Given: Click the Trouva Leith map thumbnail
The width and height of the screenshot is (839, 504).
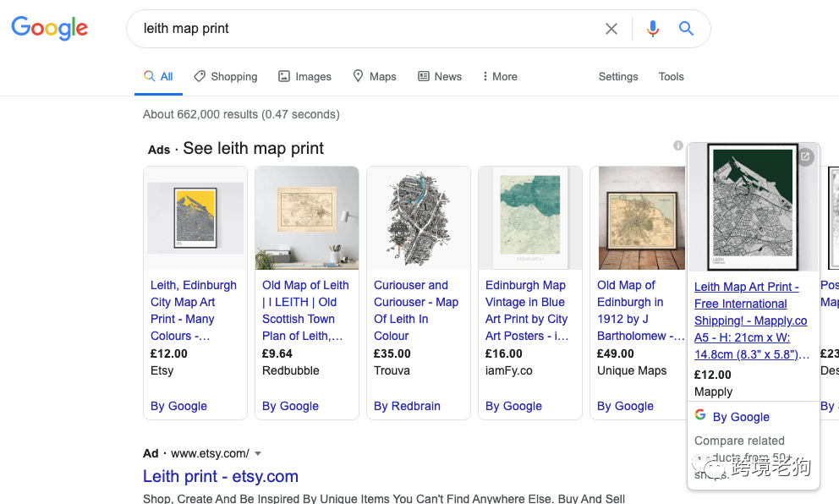Looking at the screenshot, I should [419, 219].
